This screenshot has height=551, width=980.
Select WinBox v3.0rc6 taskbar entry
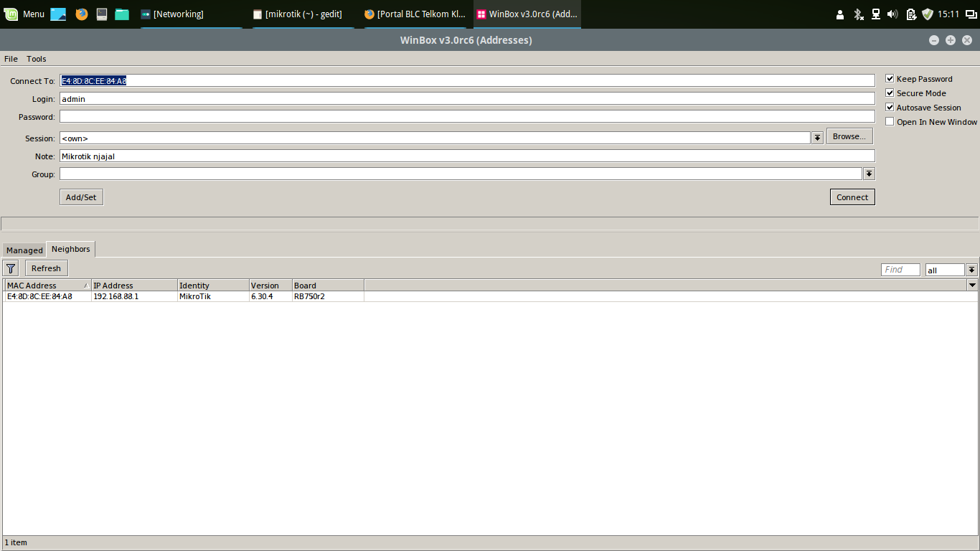tap(527, 14)
